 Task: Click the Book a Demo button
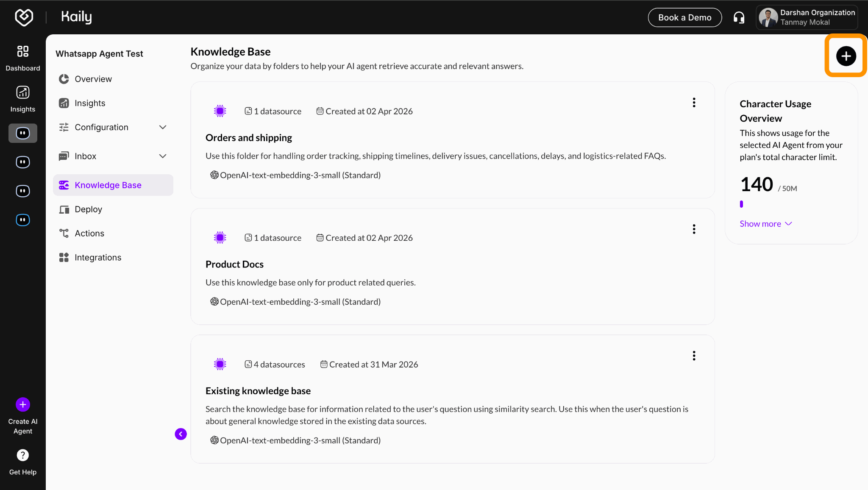[684, 18]
